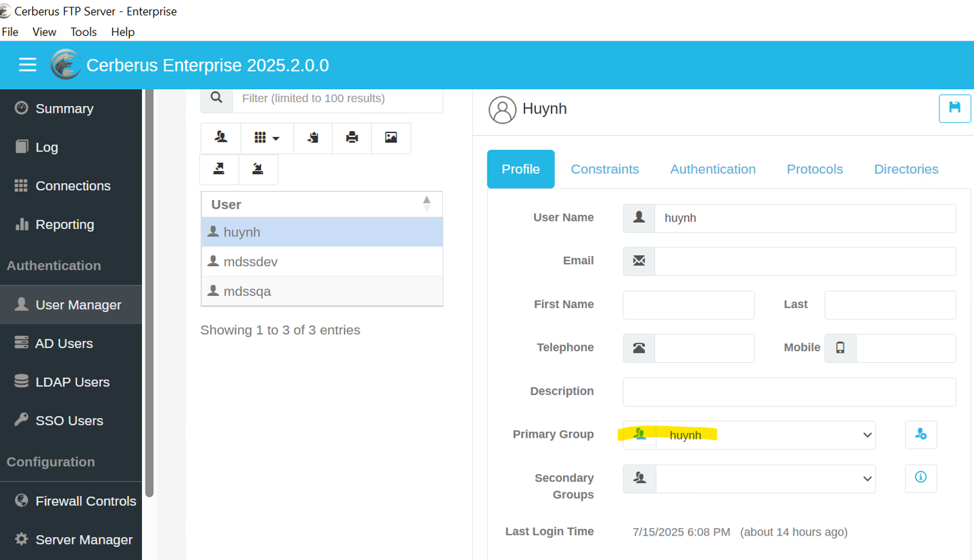Go to Connections page
This screenshot has width=974, height=560.
pyautogui.click(x=71, y=186)
